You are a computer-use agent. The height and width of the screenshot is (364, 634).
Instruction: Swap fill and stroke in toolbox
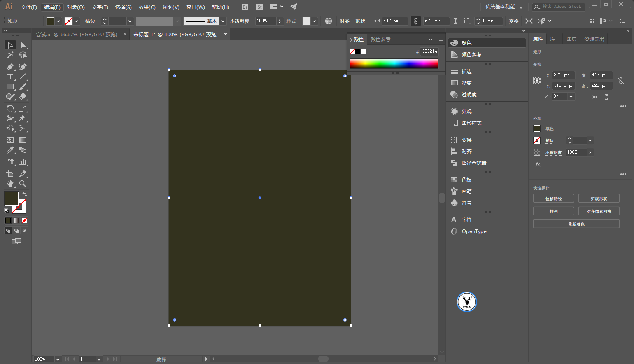[x=25, y=194]
